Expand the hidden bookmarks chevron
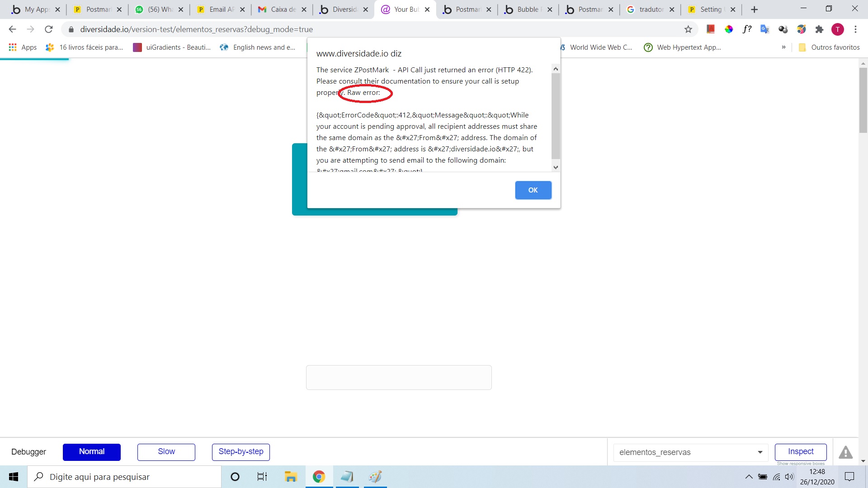The height and width of the screenshot is (488, 868). pos(783,47)
